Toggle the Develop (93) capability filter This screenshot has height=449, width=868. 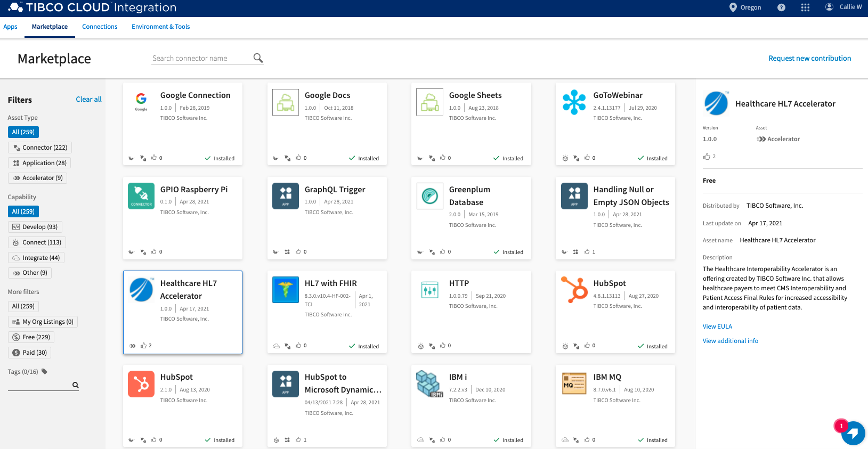[35, 227]
